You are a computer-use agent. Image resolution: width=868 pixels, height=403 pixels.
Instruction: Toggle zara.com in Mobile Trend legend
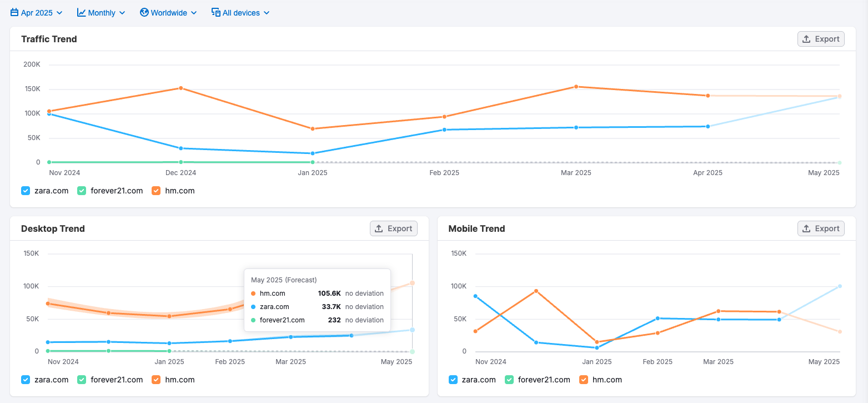(x=453, y=380)
